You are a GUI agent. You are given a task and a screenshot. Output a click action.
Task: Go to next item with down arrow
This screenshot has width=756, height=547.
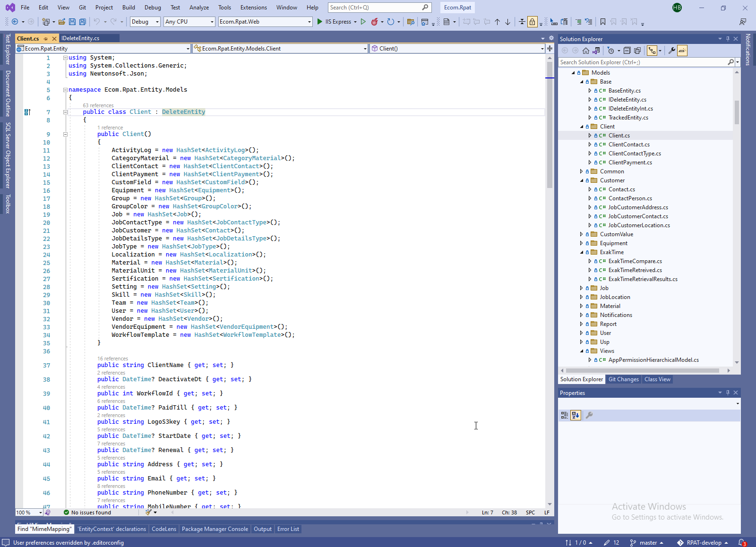tap(508, 22)
